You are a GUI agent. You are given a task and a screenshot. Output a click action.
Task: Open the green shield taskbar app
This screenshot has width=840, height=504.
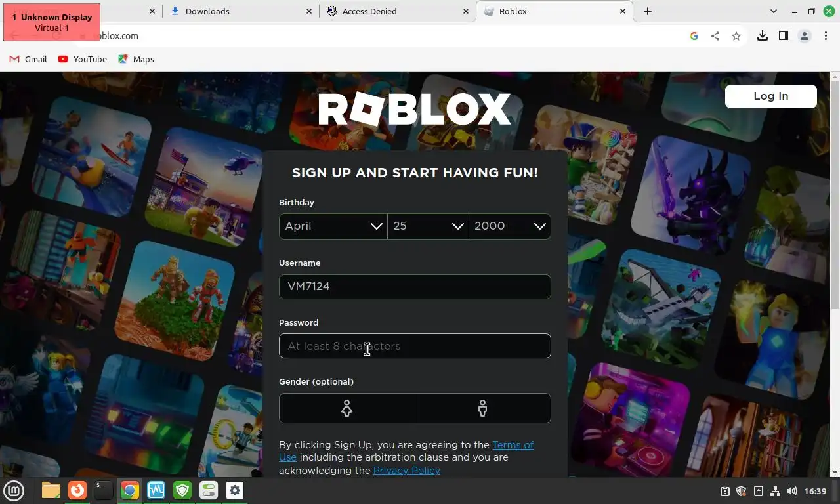pos(182,490)
